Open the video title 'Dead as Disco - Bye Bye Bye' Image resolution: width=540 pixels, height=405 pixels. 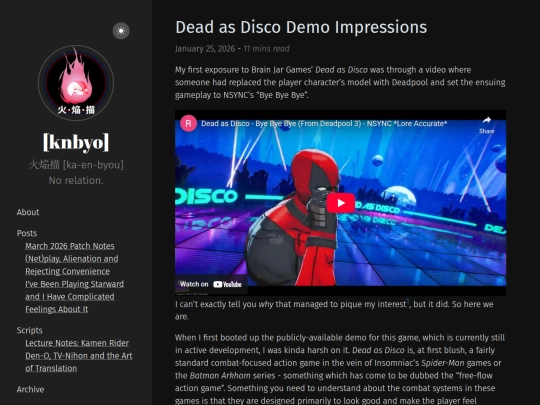[324, 124]
